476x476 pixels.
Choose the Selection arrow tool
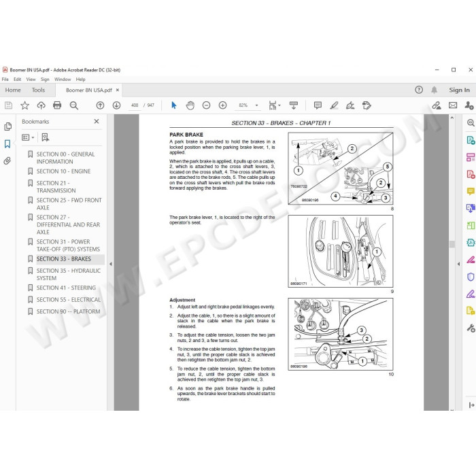[173, 105]
